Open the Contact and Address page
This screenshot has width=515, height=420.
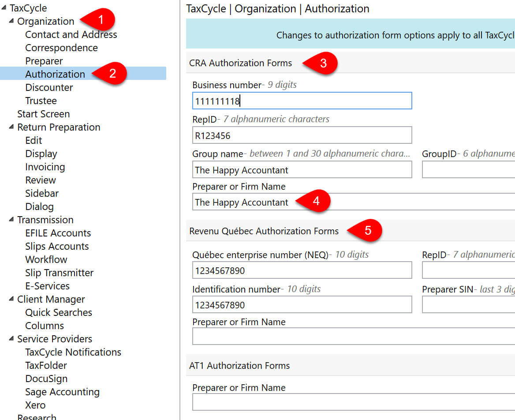[71, 34]
